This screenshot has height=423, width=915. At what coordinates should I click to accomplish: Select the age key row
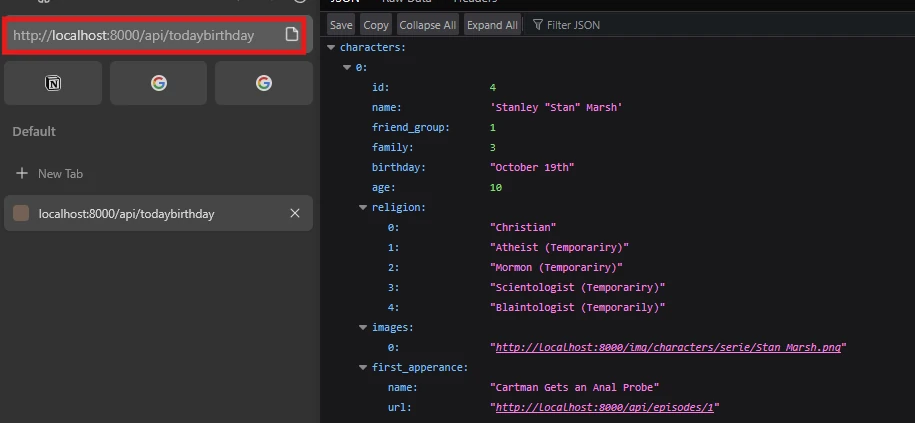coord(619,187)
